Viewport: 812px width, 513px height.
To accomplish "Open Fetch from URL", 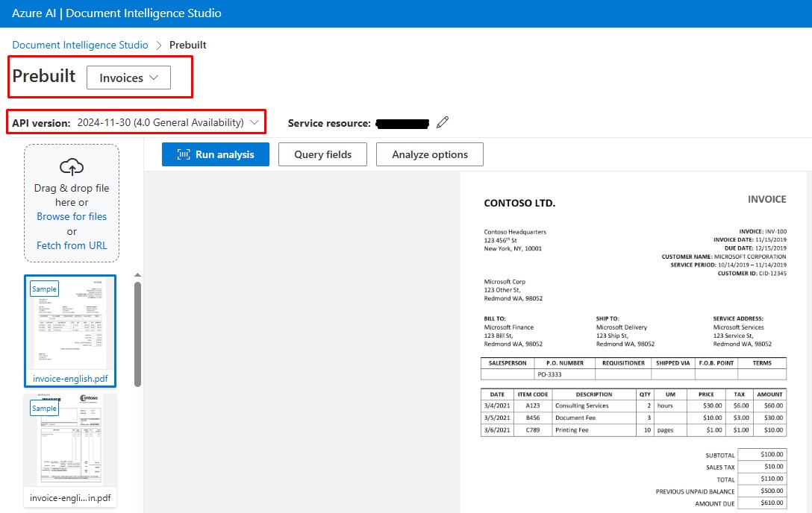I will 71,245.
